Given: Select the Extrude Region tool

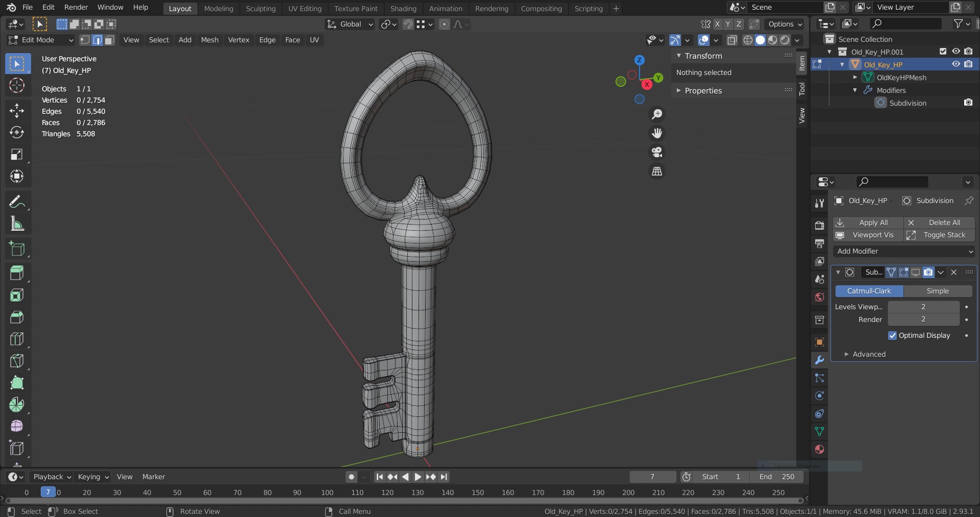Looking at the screenshot, I should [17, 273].
